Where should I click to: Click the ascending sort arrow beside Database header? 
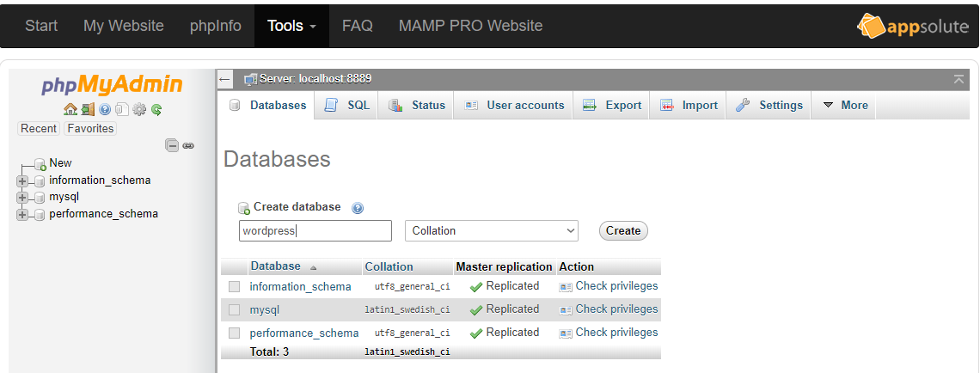tap(313, 267)
